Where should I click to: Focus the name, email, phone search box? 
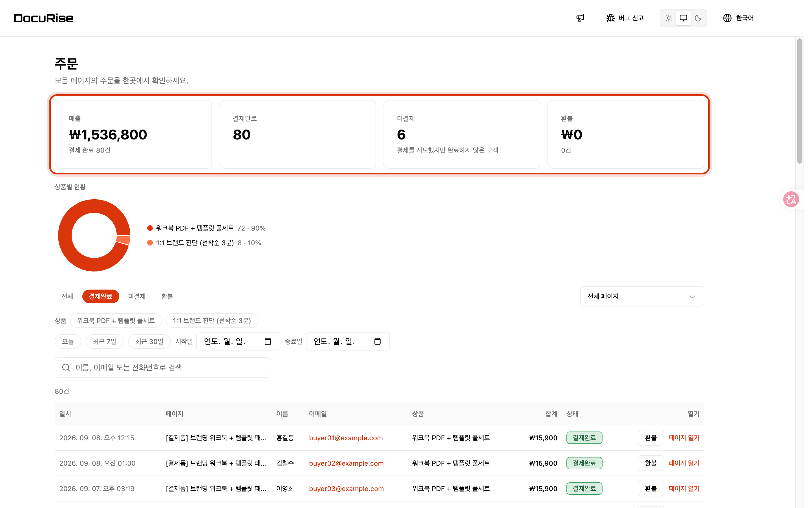pos(163,367)
